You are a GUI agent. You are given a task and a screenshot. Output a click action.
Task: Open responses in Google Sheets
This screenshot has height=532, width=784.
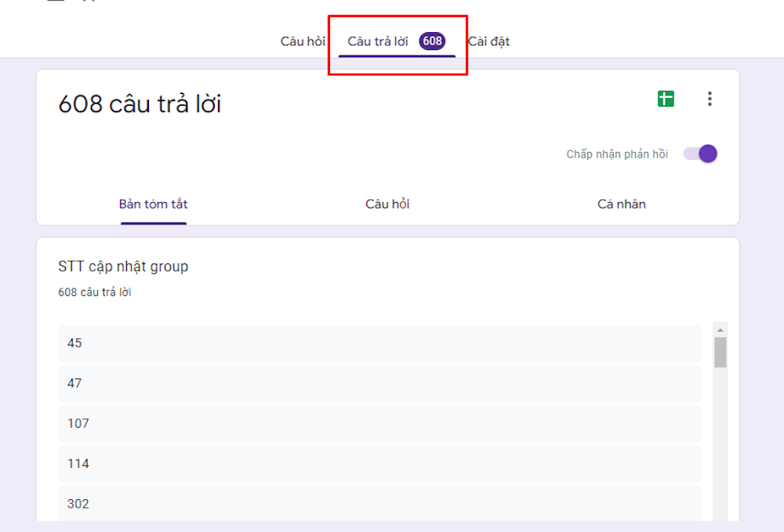click(665, 99)
